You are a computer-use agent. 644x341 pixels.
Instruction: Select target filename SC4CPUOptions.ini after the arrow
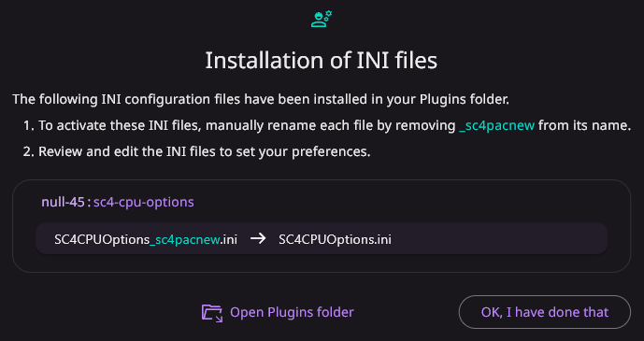(335, 239)
